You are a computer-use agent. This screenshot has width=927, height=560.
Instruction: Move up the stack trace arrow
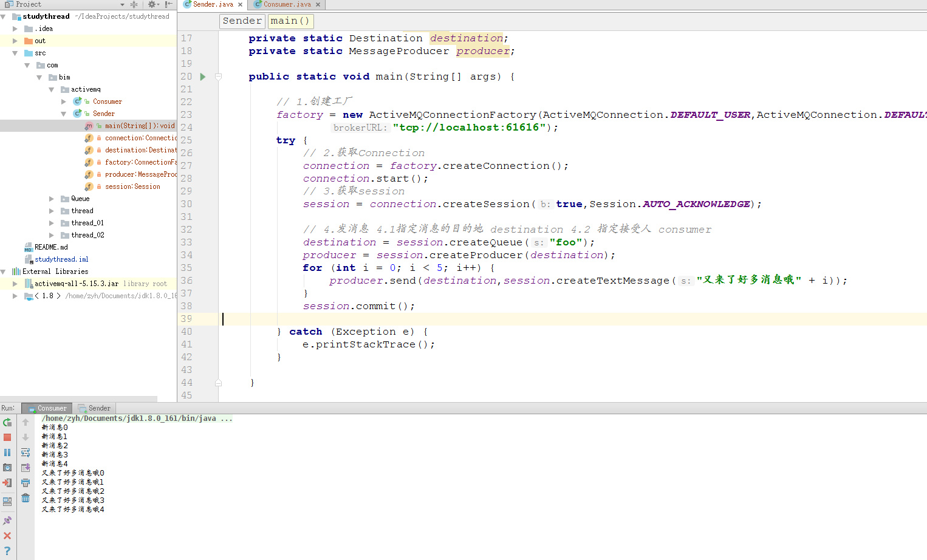26,422
